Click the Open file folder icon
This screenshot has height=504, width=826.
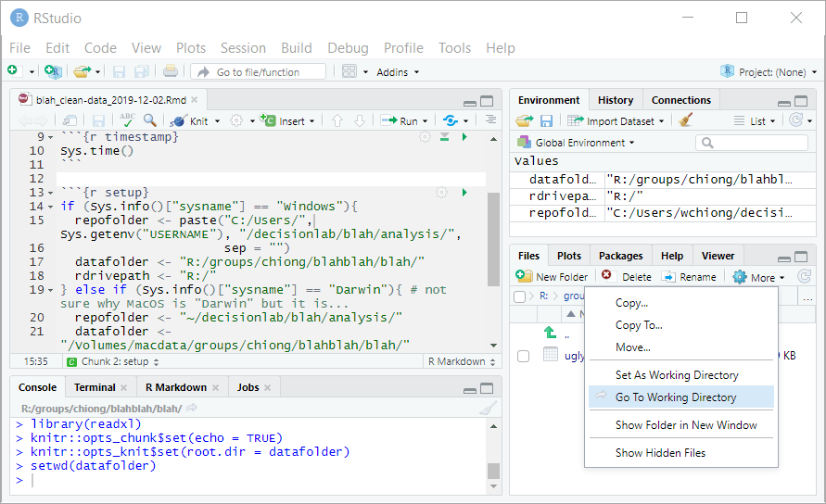coord(82,71)
